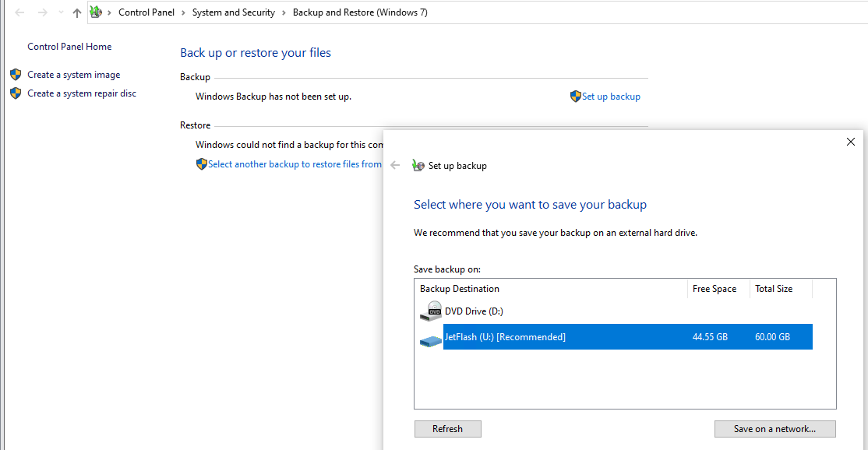Expand chevron after System and Security
Screen dimensions: 868x450
tap(284, 12)
